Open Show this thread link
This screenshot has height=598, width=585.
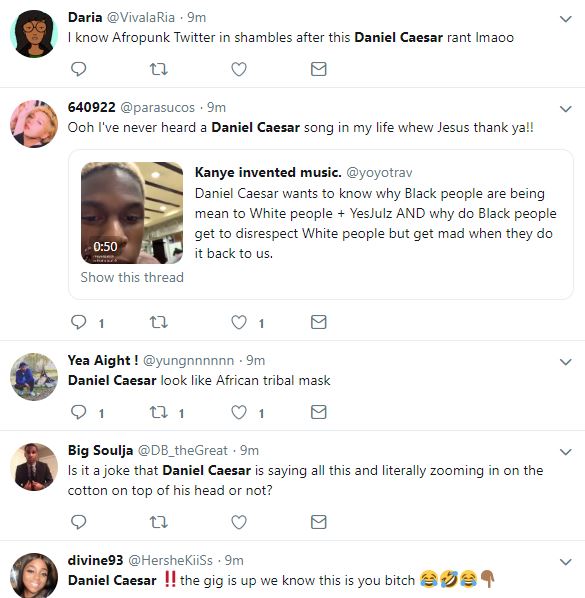point(132,277)
